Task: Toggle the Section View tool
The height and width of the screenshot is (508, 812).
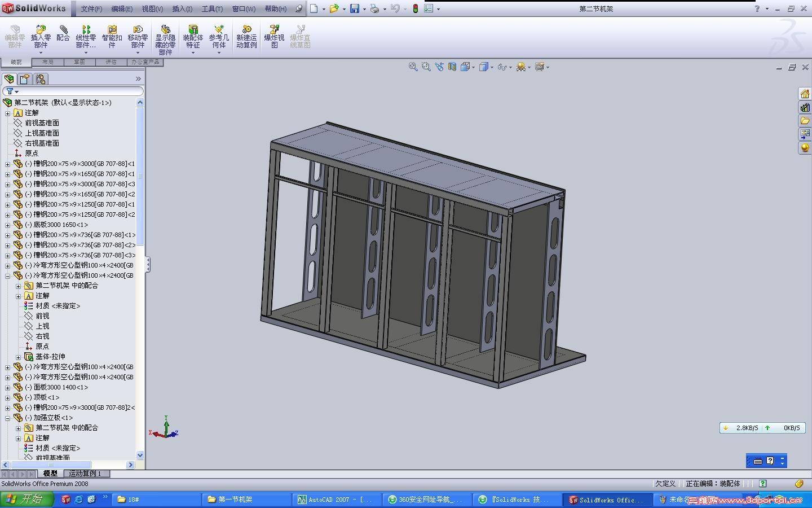Action: [452, 67]
